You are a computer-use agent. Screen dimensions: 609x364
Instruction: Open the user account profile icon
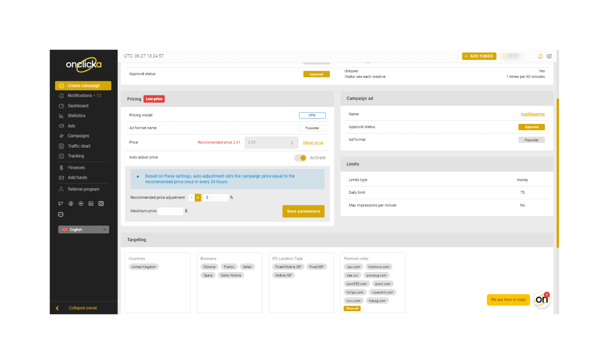[549, 56]
